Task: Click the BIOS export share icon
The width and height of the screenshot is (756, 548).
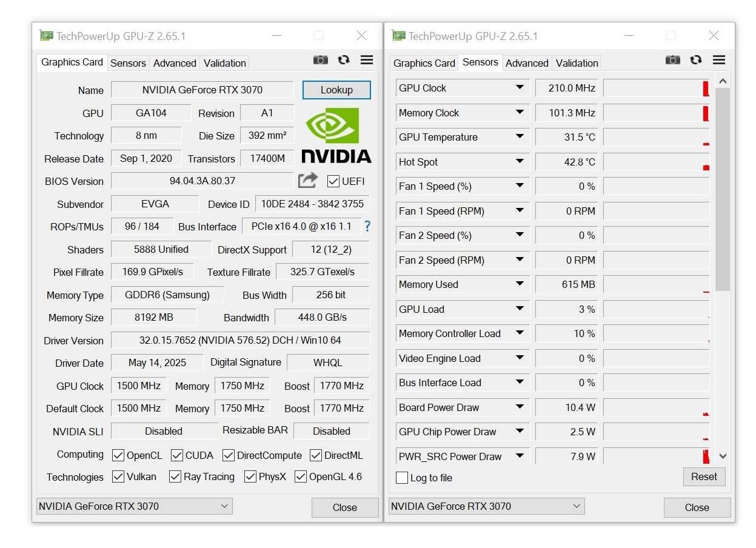Action: coord(308,180)
